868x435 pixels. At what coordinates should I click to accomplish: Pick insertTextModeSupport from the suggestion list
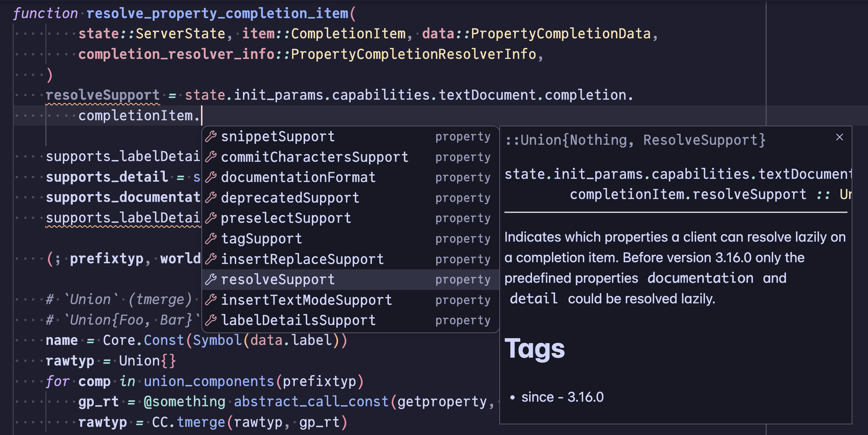click(350, 300)
